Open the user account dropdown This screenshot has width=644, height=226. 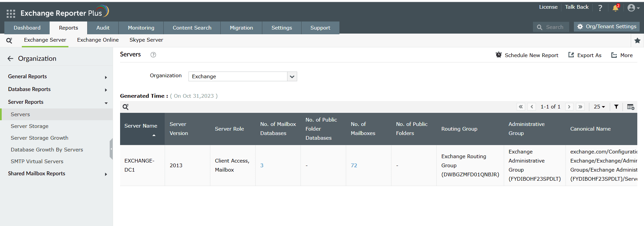633,8
